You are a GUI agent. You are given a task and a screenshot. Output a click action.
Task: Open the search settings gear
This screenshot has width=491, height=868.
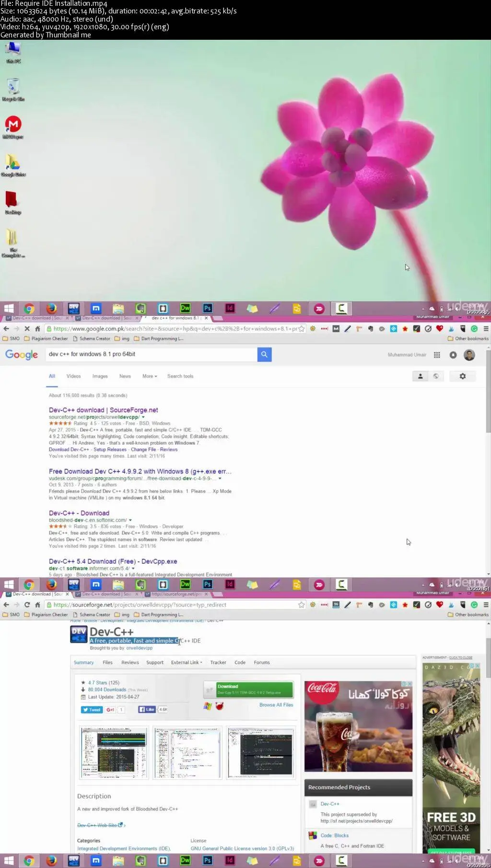463,376
